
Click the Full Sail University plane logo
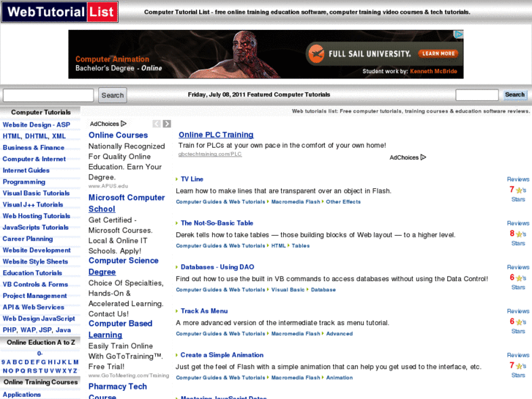click(x=316, y=53)
